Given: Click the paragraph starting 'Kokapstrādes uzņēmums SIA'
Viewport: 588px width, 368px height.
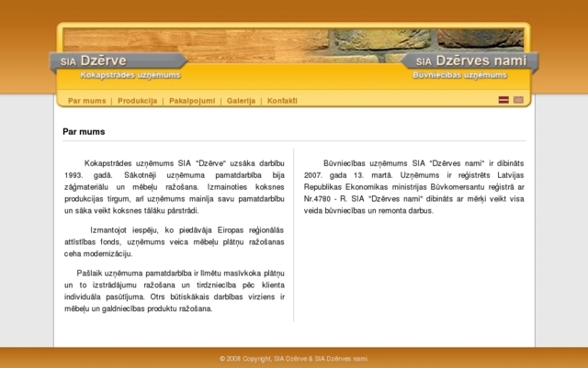Looking at the screenshot, I should (175, 187).
